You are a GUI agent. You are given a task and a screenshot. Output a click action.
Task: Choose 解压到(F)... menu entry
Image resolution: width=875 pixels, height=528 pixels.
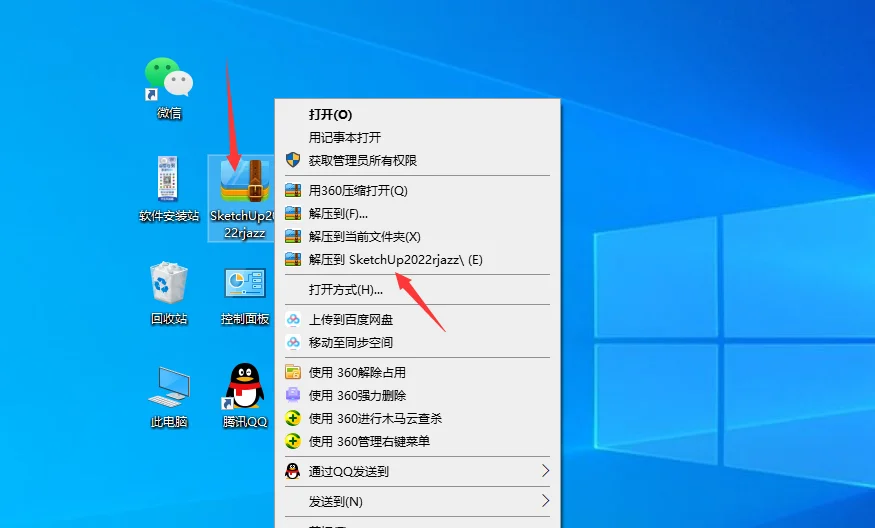coord(417,214)
